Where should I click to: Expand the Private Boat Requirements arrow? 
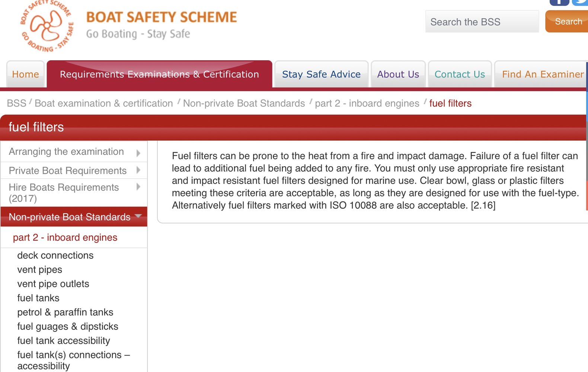(138, 170)
